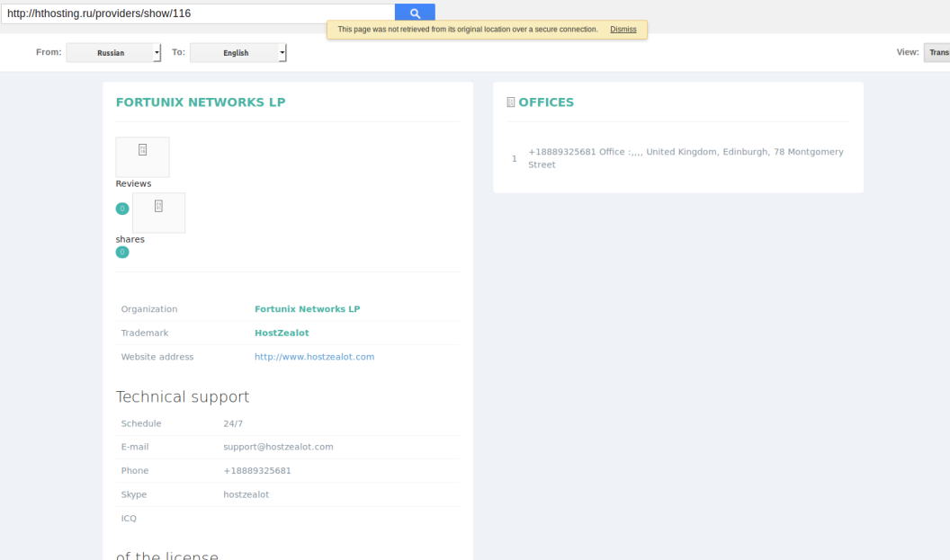Click the FORTUNIX NETWORKS LP heading
Screen dimensions: 950x560
click(201, 102)
